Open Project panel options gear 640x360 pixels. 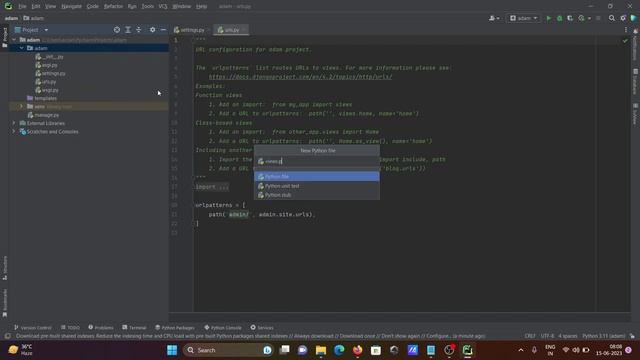(152, 30)
